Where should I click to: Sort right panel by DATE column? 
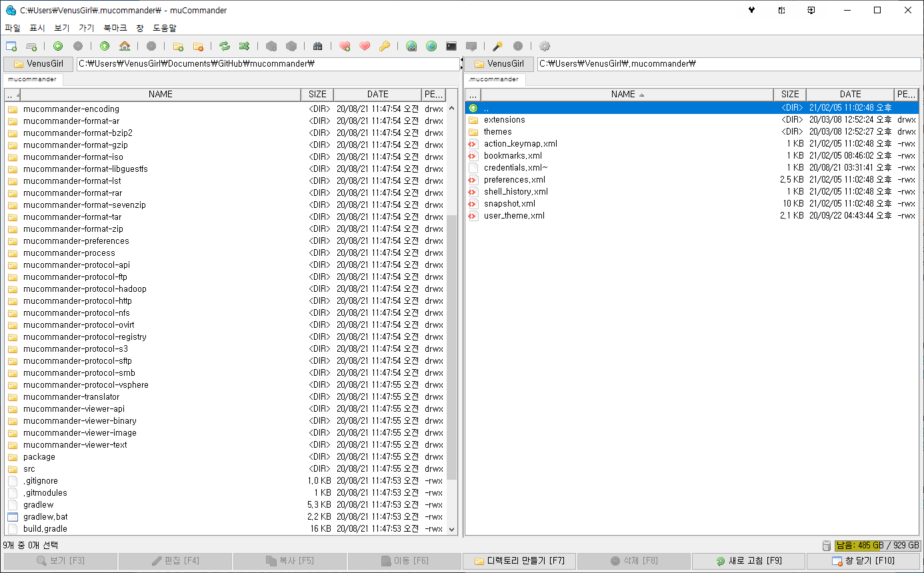pyautogui.click(x=850, y=95)
